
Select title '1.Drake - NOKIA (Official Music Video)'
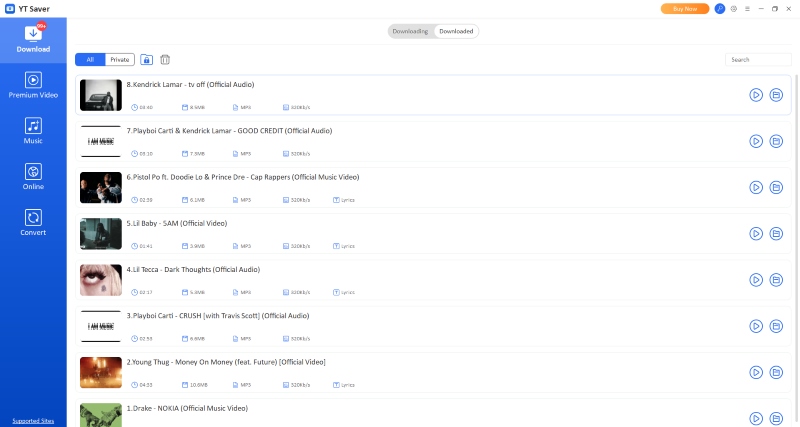pos(187,408)
